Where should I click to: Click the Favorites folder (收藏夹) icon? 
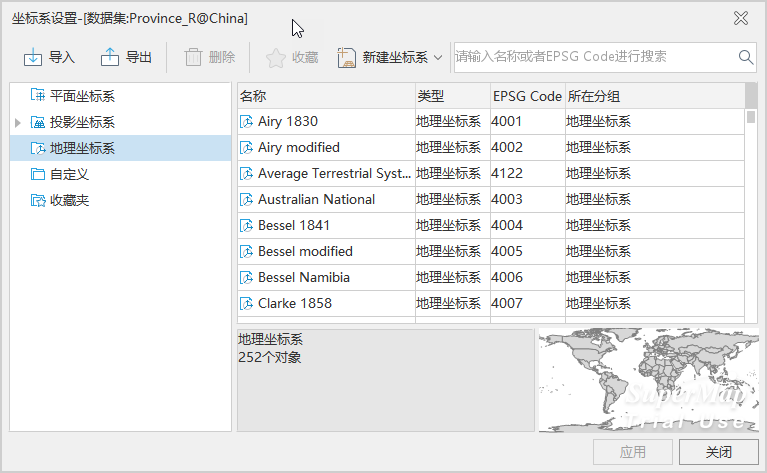[x=38, y=200]
